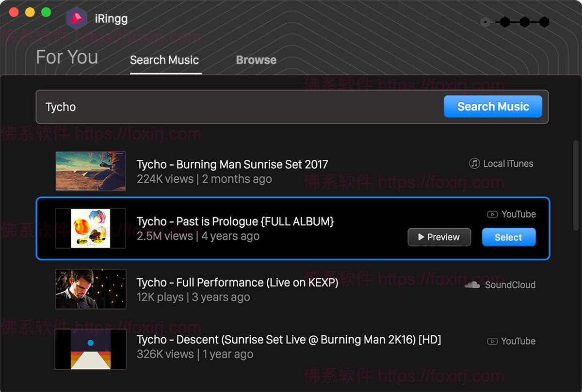Click the last hexagon in the step progress chain

tap(544, 22)
